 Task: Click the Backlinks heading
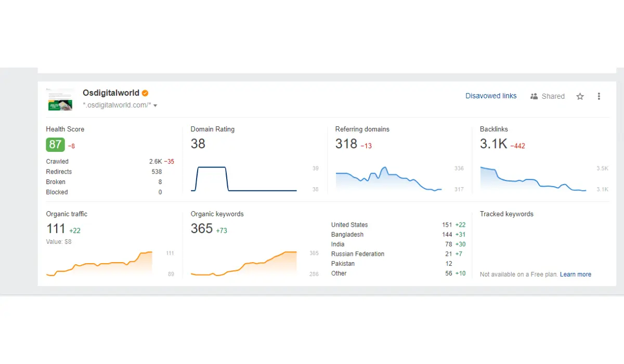[494, 129]
